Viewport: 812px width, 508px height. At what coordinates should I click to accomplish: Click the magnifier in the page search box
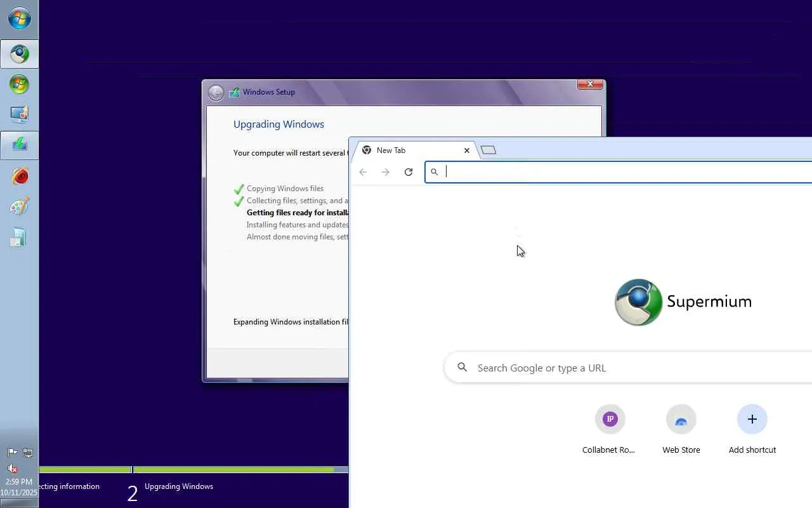462,368
